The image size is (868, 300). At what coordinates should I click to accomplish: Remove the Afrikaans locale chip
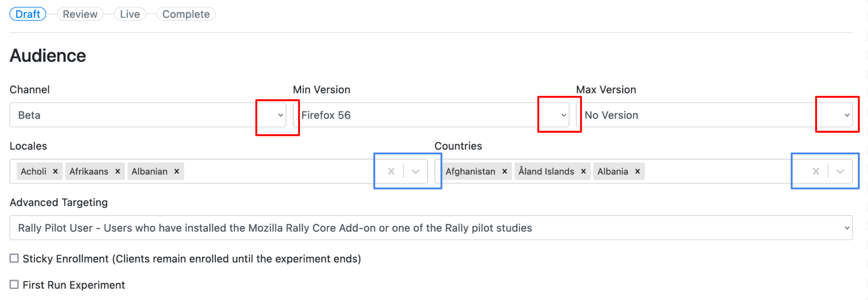click(117, 171)
